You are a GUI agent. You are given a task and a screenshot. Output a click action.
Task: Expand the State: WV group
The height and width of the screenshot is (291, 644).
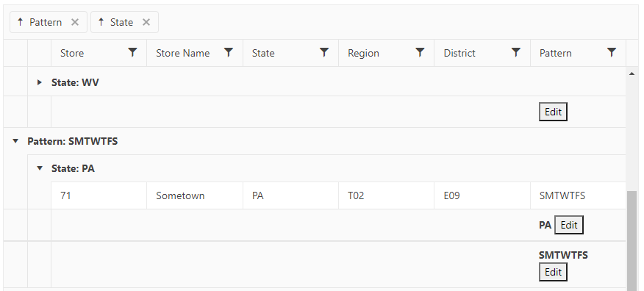click(40, 82)
